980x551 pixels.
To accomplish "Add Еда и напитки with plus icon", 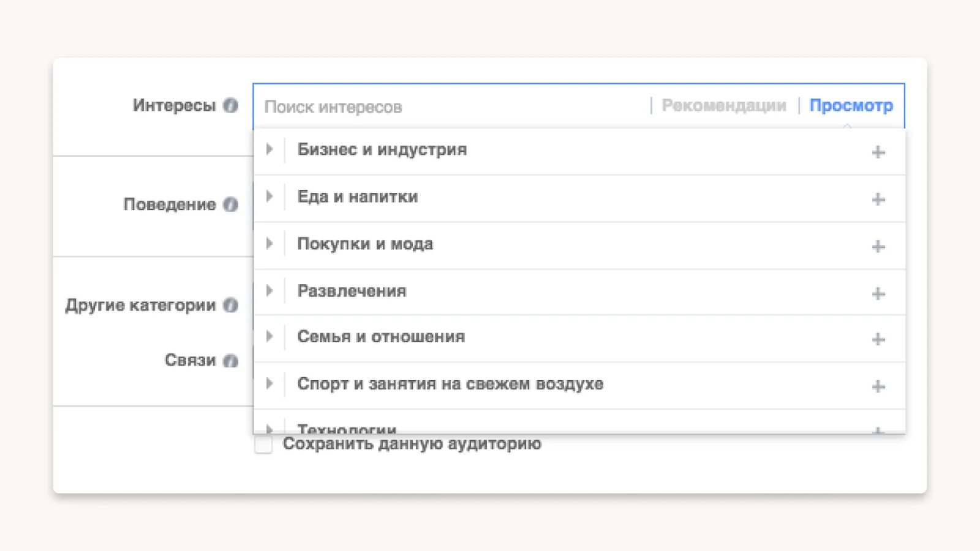I will pyautogui.click(x=878, y=199).
